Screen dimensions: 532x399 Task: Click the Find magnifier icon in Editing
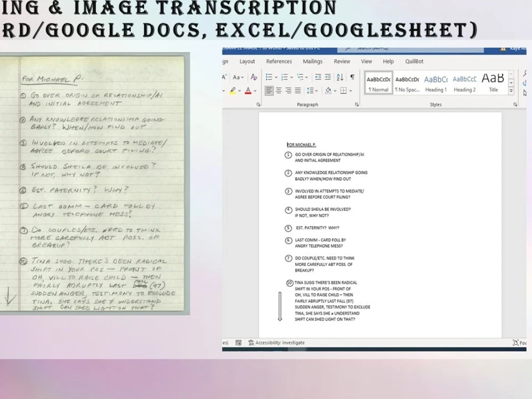tap(525, 73)
